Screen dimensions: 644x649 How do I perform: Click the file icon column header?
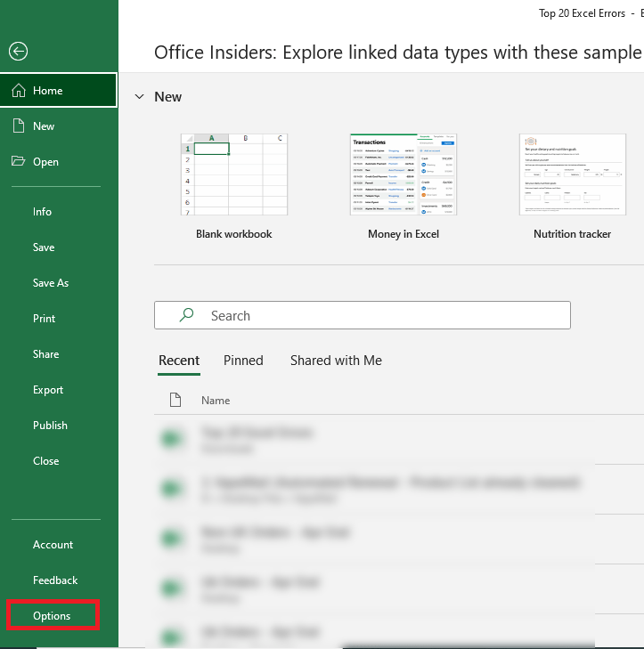click(175, 401)
